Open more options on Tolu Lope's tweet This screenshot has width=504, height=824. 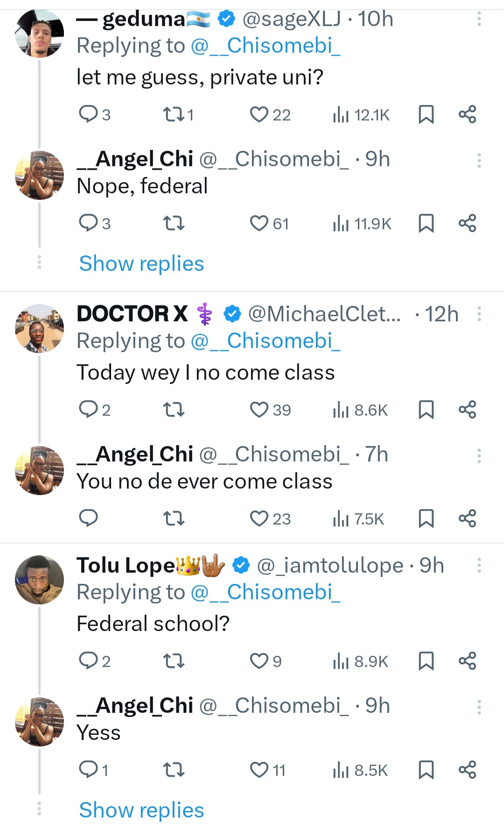[x=479, y=565]
